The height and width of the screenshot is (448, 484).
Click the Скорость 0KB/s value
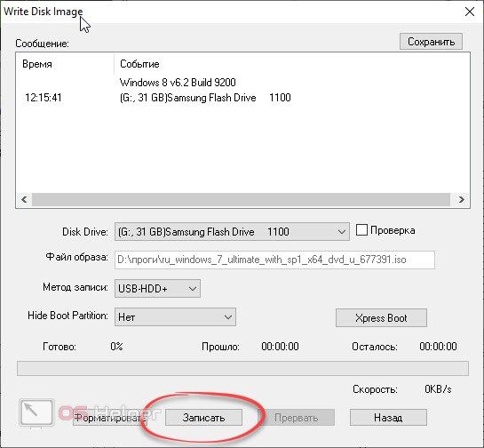pyautogui.click(x=438, y=389)
